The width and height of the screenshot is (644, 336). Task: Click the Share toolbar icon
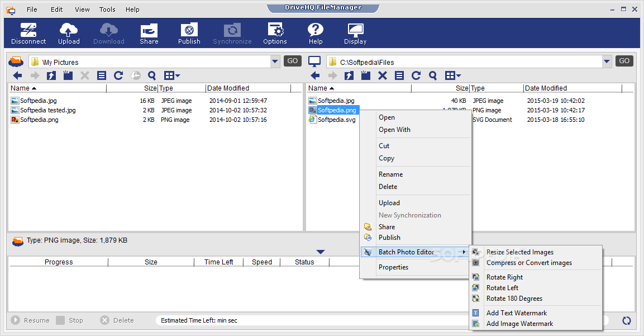pyautogui.click(x=149, y=34)
